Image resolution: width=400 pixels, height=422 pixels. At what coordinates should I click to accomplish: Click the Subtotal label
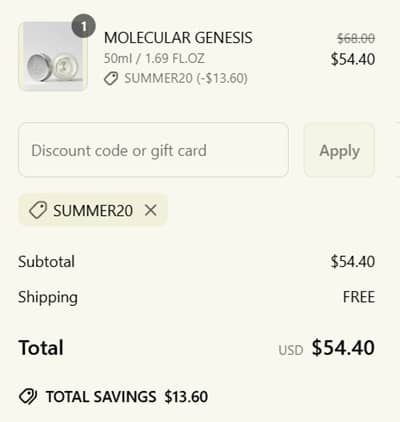pos(46,262)
